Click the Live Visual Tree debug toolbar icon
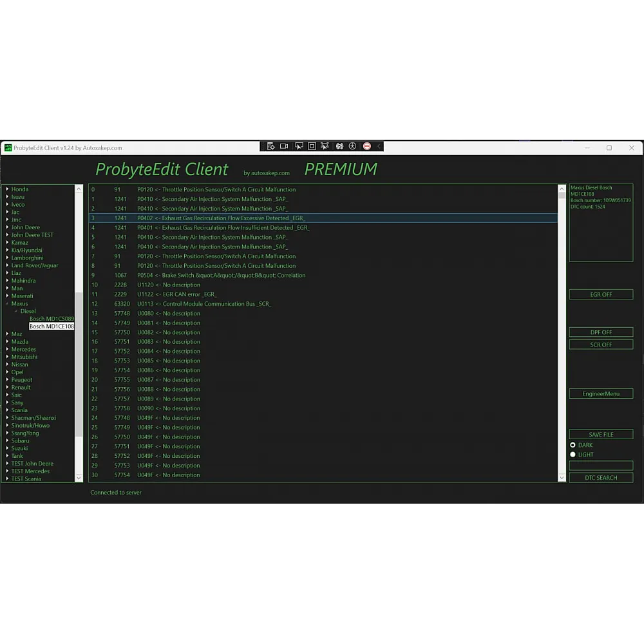This screenshot has height=644, width=644. [270, 146]
